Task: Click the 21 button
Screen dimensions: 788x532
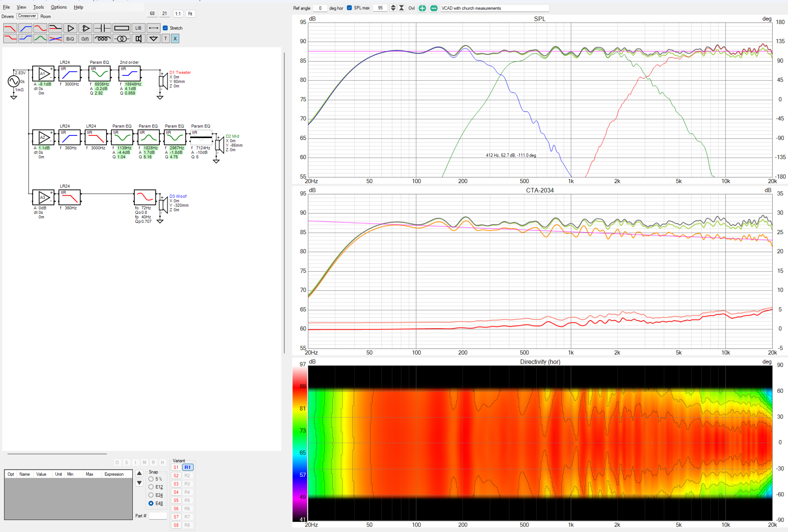Action: click(x=165, y=13)
